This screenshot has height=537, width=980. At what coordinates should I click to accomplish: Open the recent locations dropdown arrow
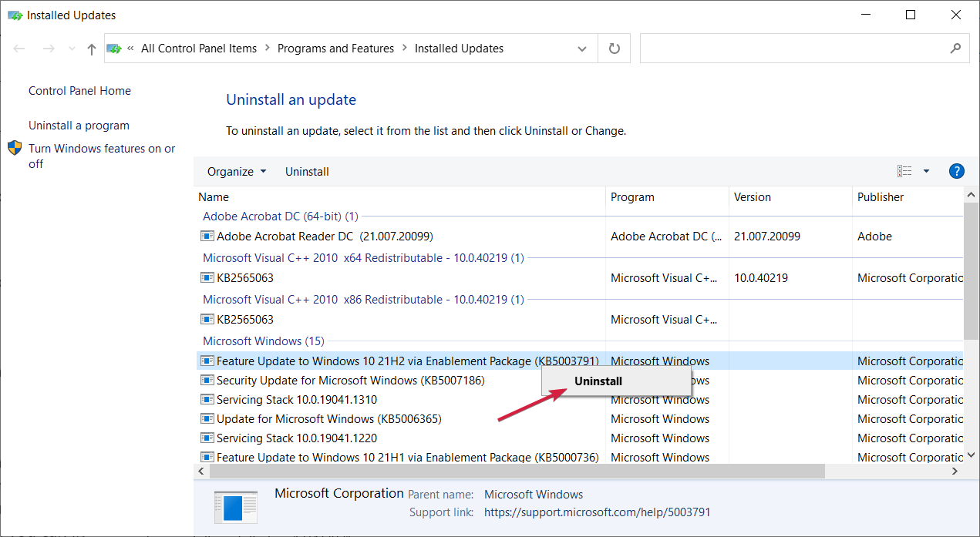(x=72, y=49)
